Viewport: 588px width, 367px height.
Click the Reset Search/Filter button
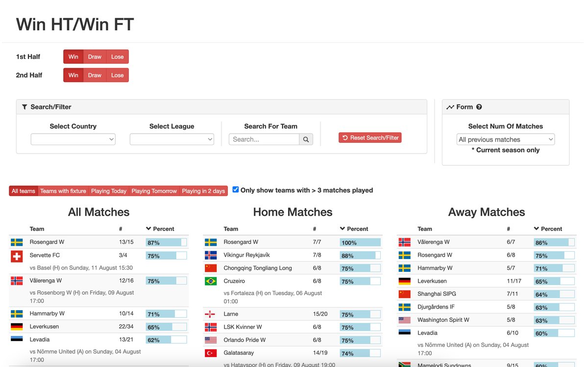[370, 138]
